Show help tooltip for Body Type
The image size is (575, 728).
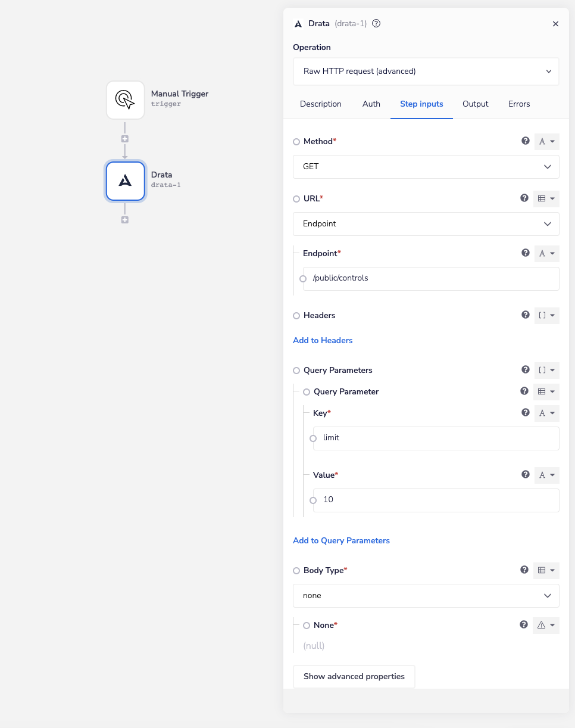click(x=524, y=570)
